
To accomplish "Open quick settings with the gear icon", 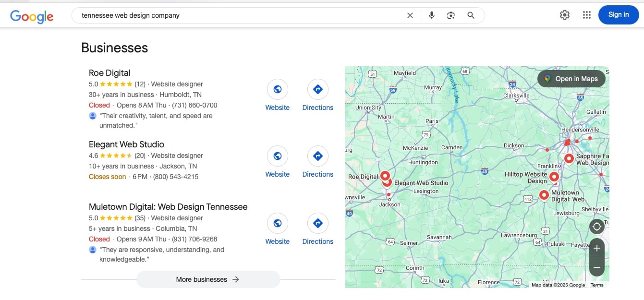I will [564, 15].
